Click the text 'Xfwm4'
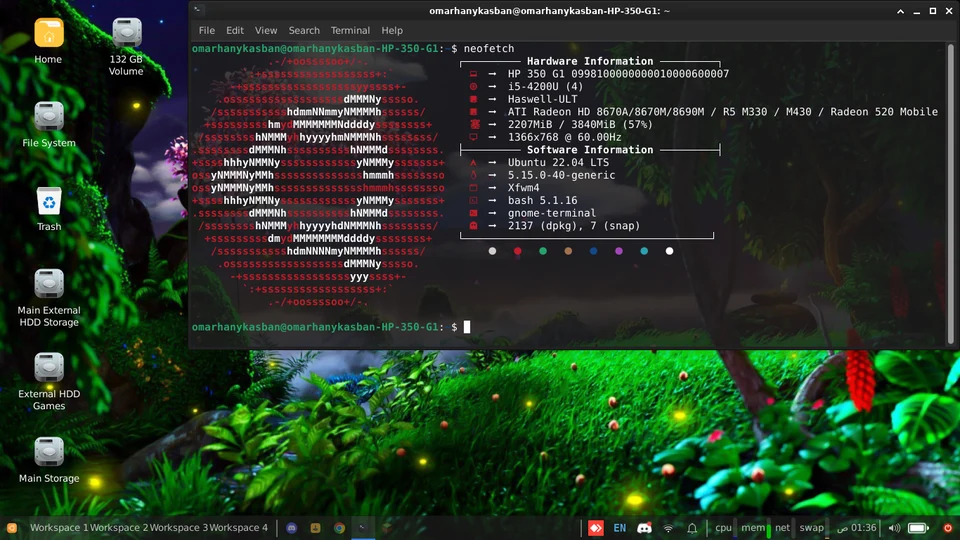Viewport: 960px width, 540px height. pyautogui.click(x=523, y=188)
